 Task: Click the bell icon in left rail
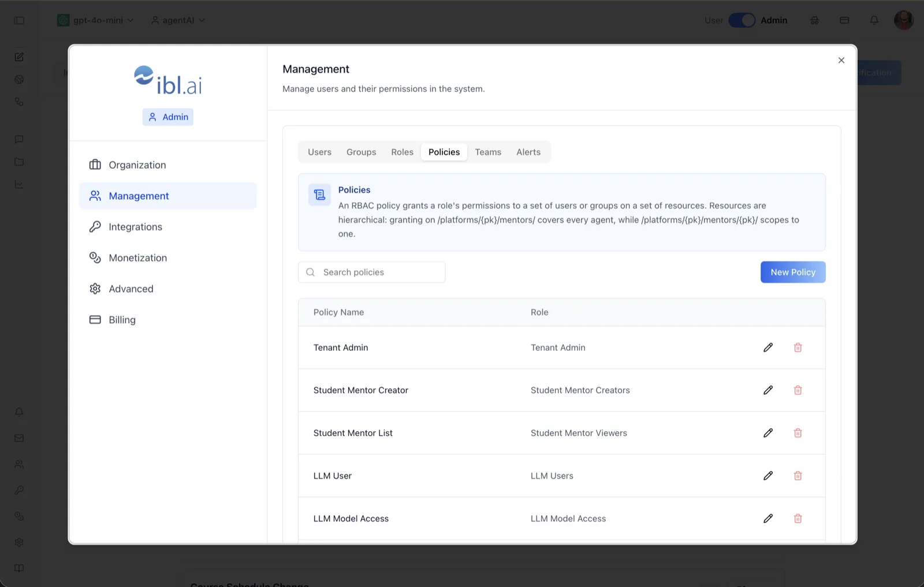click(19, 412)
